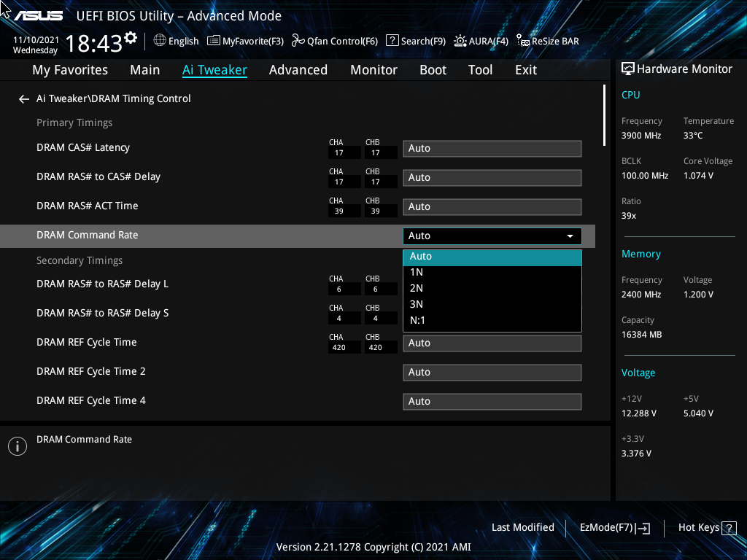Viewport: 747px width, 560px height.
Task: Select N:1 command rate option
Action: (492, 321)
